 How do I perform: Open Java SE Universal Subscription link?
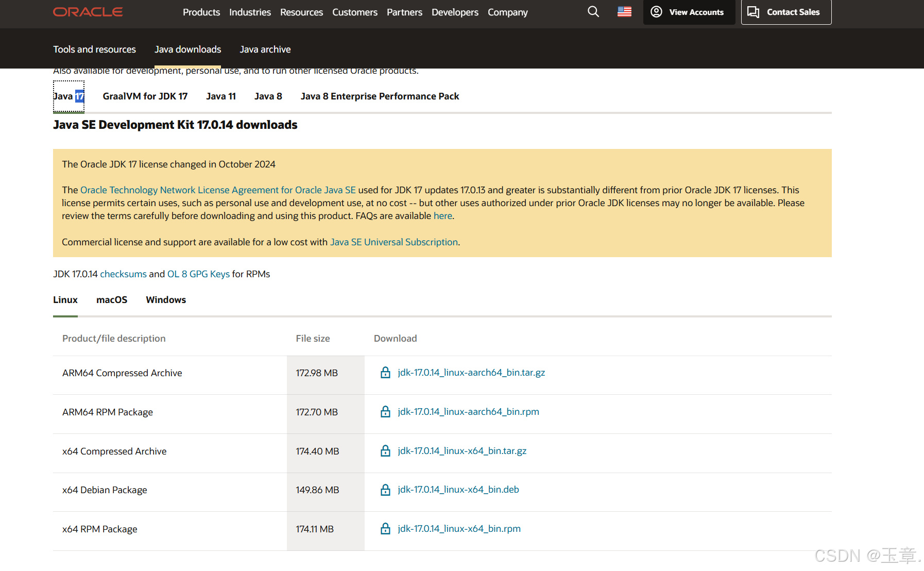click(x=394, y=242)
